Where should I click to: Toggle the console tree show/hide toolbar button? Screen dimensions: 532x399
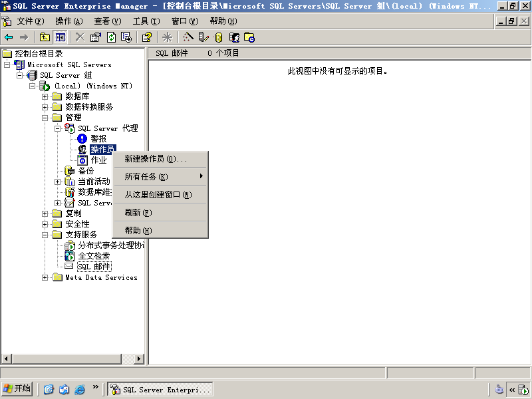pos(61,37)
